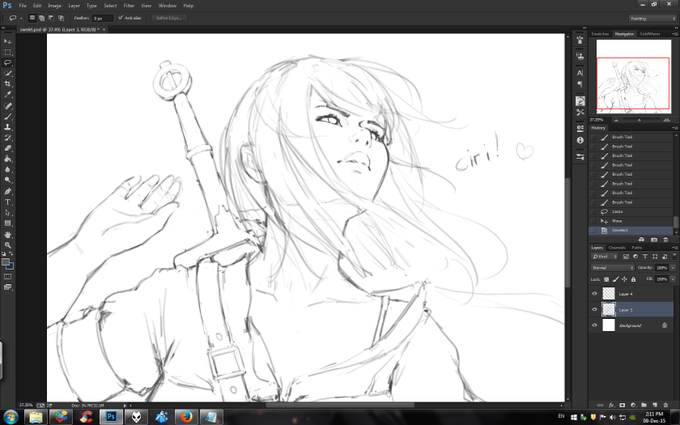Toggle lock position icon
680x425 pixels.
(x=624, y=279)
